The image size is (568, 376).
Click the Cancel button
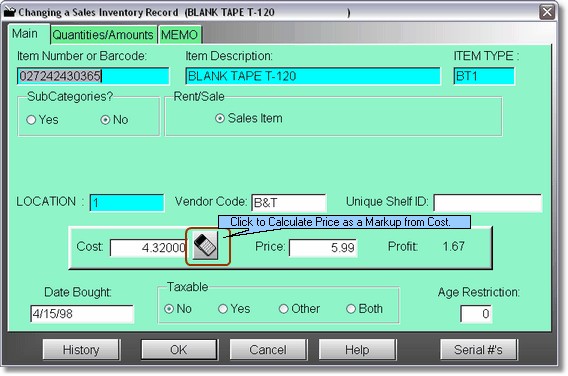click(x=268, y=350)
